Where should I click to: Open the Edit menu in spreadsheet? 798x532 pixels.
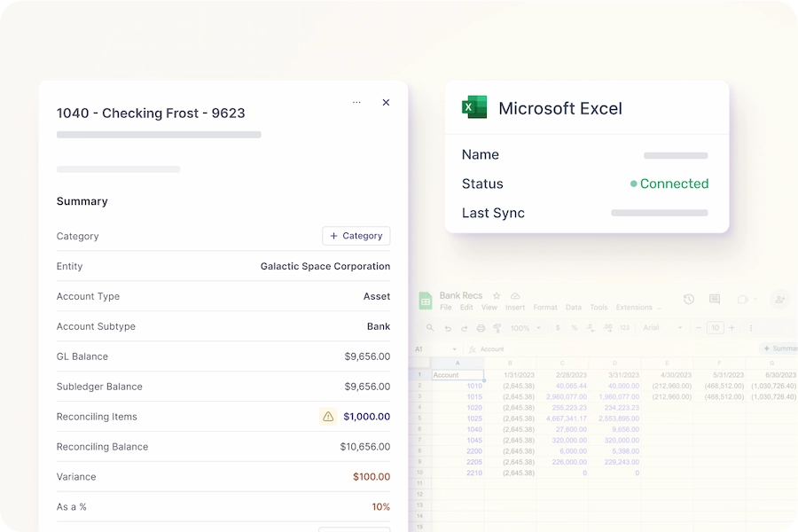click(x=466, y=308)
